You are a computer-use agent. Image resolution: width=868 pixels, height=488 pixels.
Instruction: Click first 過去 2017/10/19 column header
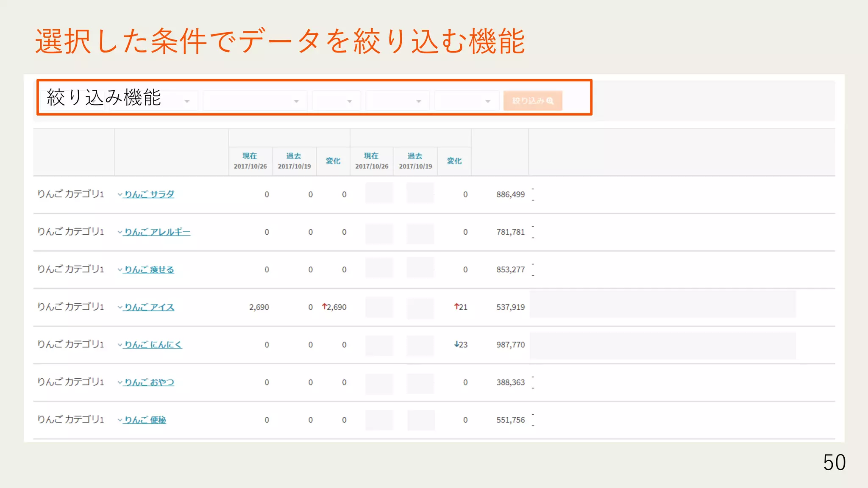pyautogui.click(x=294, y=161)
